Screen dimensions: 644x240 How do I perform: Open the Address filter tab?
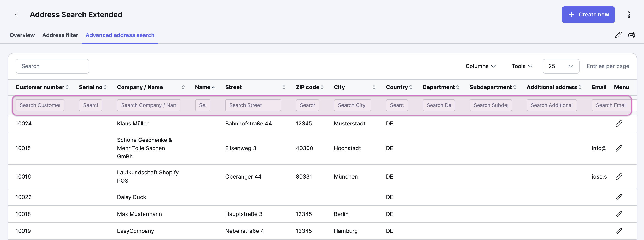click(x=60, y=35)
